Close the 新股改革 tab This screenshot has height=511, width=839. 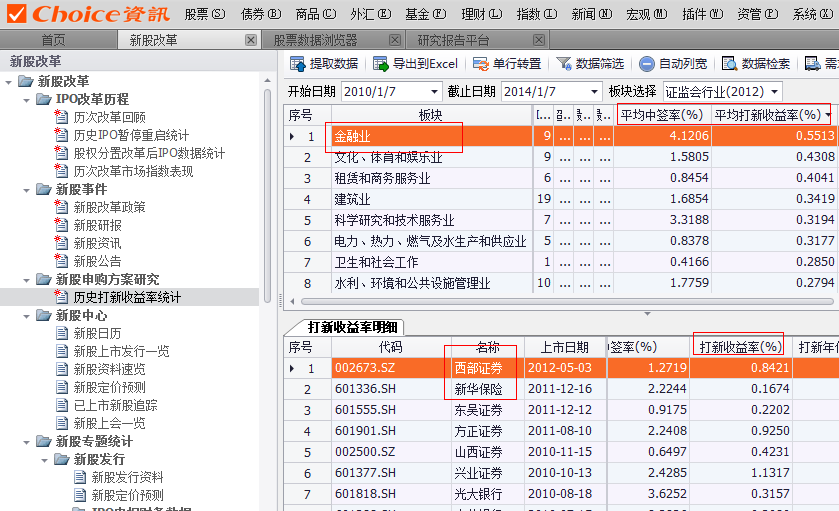pyautogui.click(x=250, y=40)
